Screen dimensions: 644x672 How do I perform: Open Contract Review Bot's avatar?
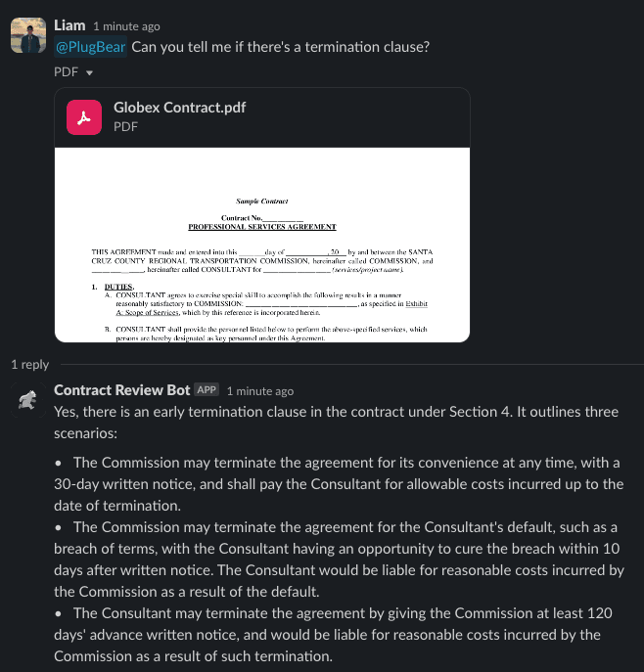[x=28, y=400]
